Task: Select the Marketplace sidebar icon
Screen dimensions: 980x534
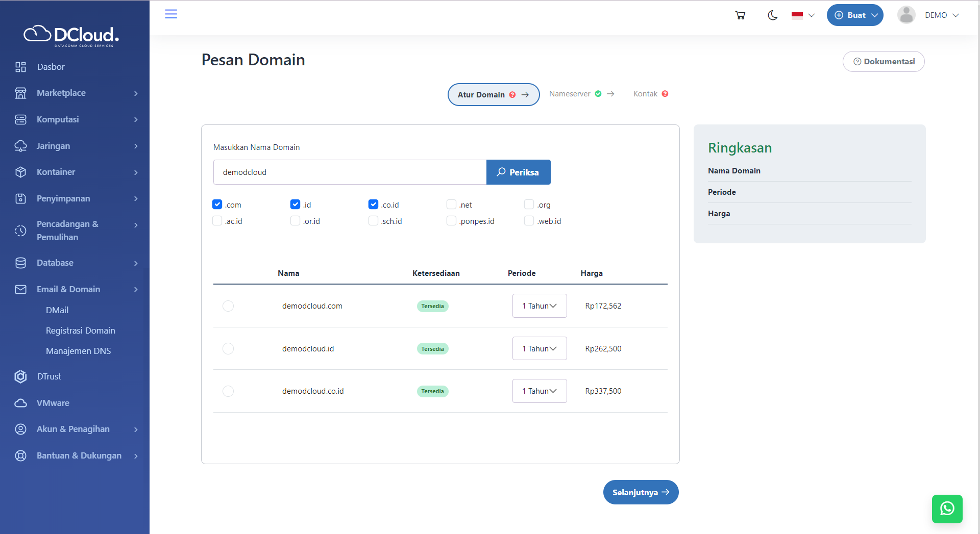Action: click(20, 93)
